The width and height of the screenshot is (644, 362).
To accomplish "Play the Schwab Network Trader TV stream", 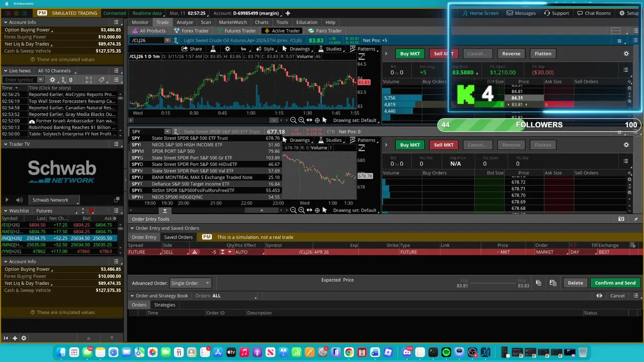I will click(x=7, y=200).
